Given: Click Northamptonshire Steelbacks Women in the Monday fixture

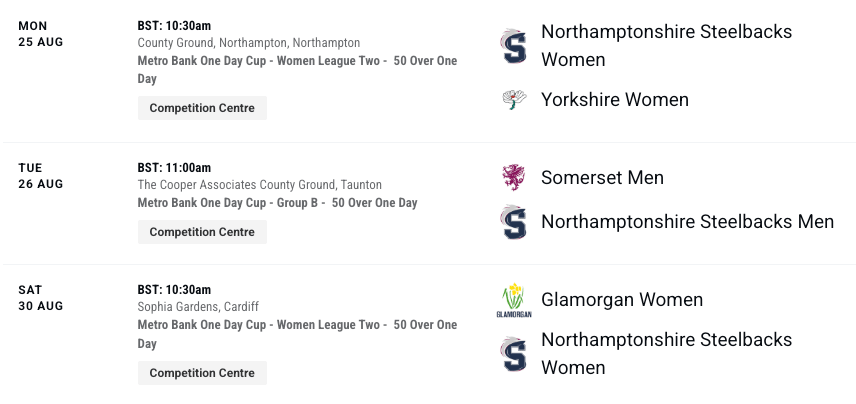Looking at the screenshot, I should point(667,45).
